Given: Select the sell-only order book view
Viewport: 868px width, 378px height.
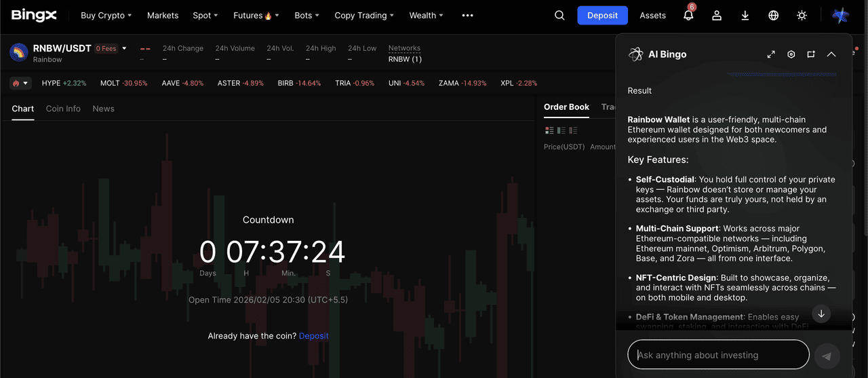Looking at the screenshot, I should pyautogui.click(x=573, y=130).
